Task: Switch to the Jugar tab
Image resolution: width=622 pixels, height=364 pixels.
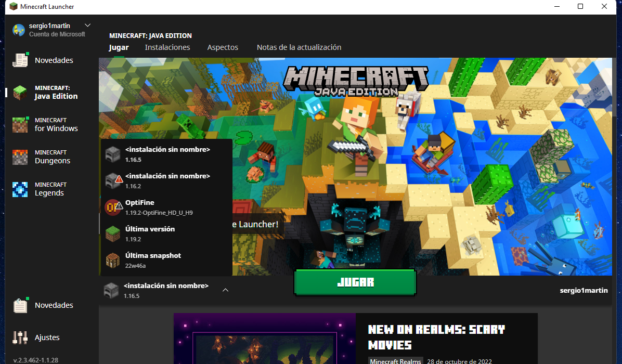Action: pyautogui.click(x=119, y=47)
